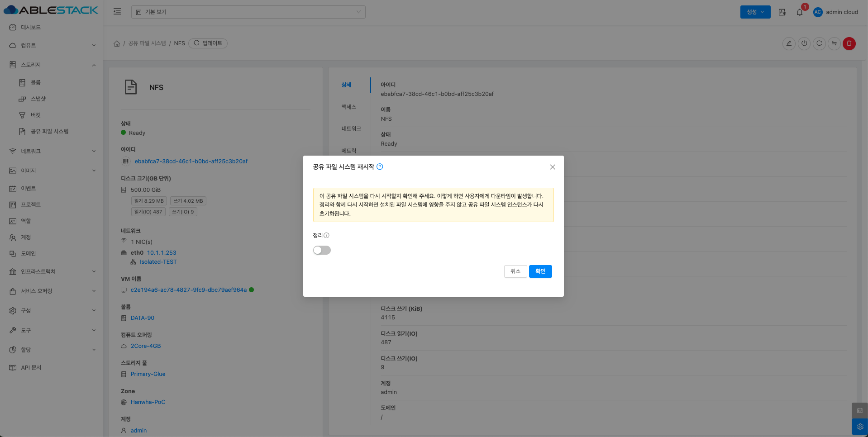Open the 생성 create dropdown

click(755, 12)
